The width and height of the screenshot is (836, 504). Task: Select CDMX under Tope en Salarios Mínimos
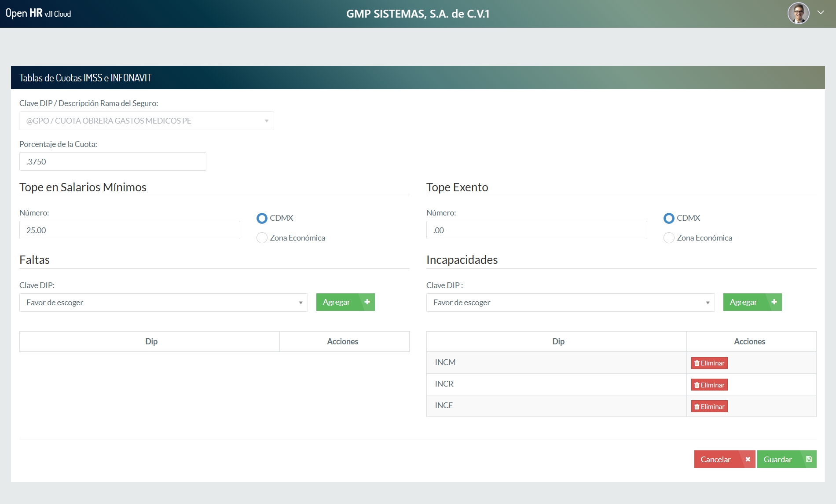[x=262, y=218]
